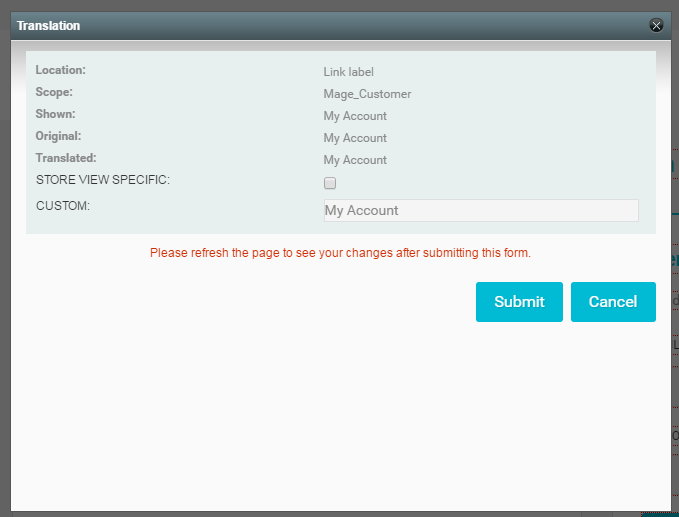Image resolution: width=679 pixels, height=517 pixels.
Task: Close the Translation dialog with the X icon
Action: click(x=656, y=26)
